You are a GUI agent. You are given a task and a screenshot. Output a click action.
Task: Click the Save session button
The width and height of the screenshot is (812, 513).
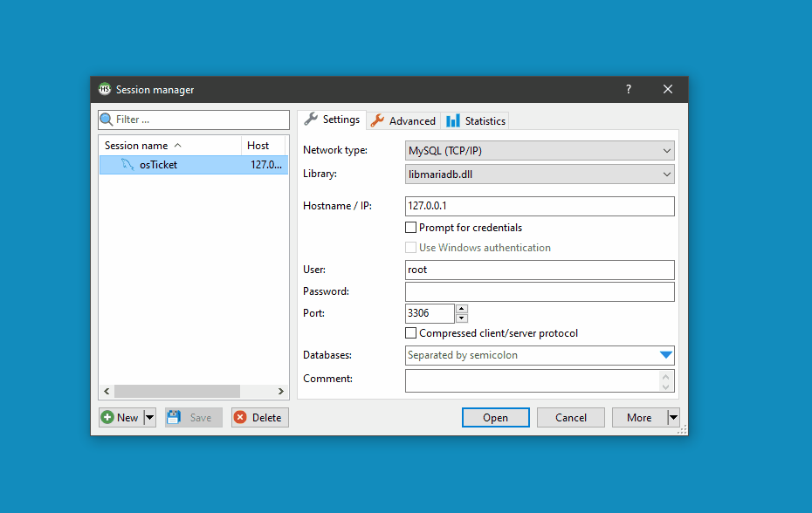[x=194, y=417]
